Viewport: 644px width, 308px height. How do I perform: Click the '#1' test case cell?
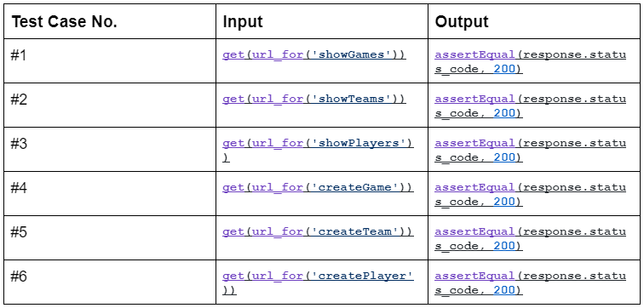(110, 60)
